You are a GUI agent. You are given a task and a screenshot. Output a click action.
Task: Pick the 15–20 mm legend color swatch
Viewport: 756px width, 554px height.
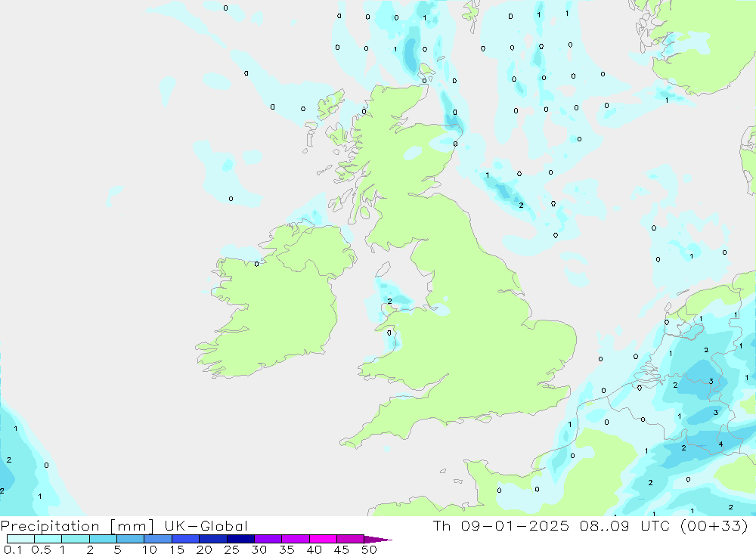point(186,539)
